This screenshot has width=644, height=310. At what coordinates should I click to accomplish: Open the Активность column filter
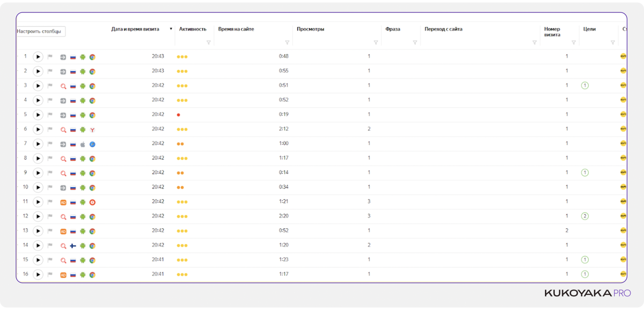coord(209,42)
